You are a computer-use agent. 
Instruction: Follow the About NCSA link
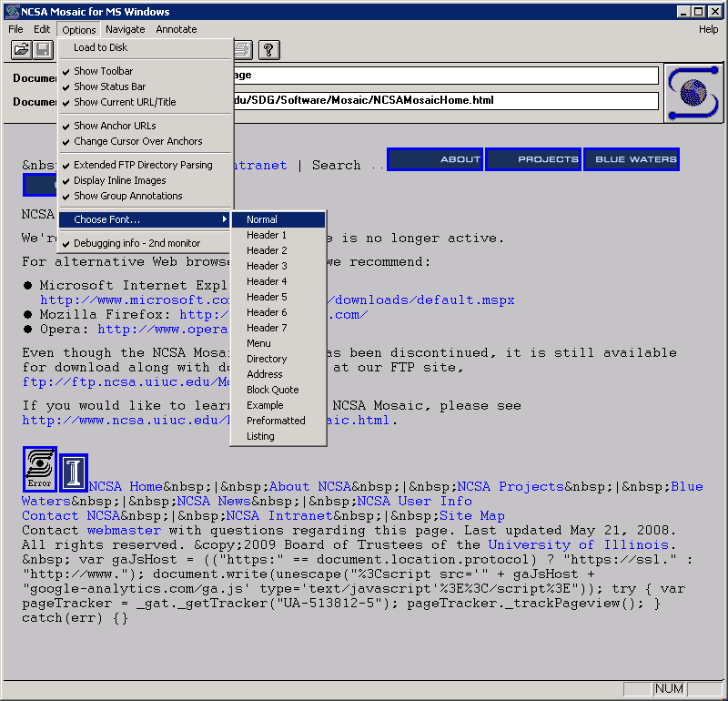(x=310, y=486)
